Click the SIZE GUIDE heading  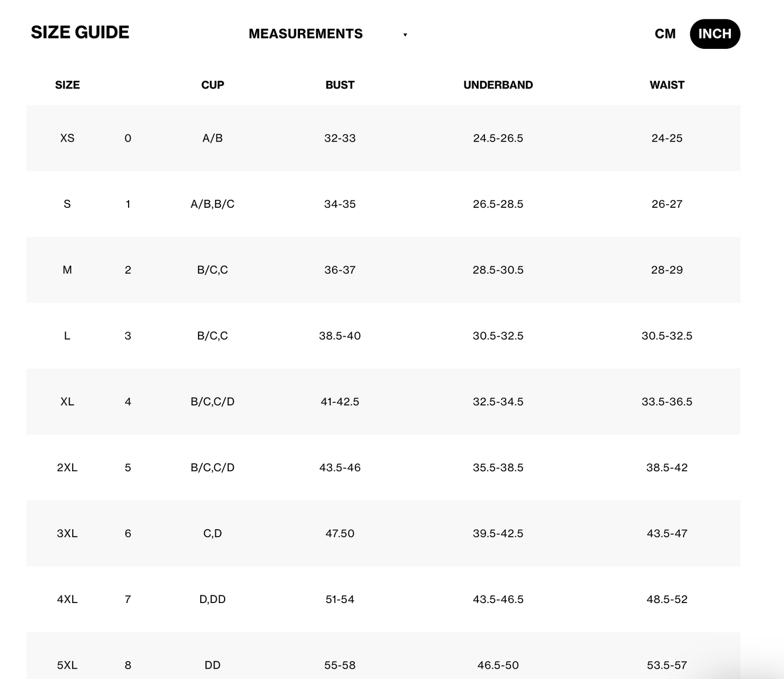tap(80, 33)
